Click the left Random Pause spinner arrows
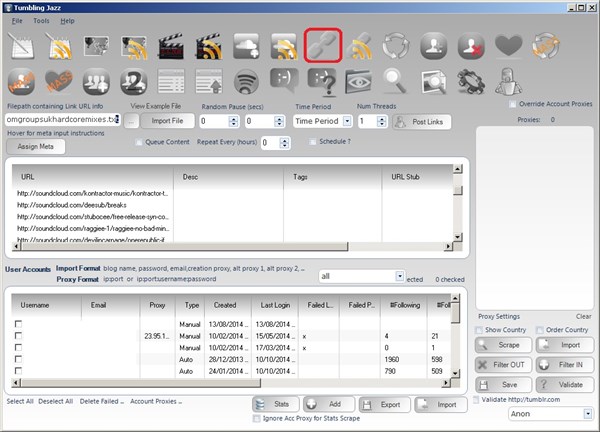 [x=233, y=122]
